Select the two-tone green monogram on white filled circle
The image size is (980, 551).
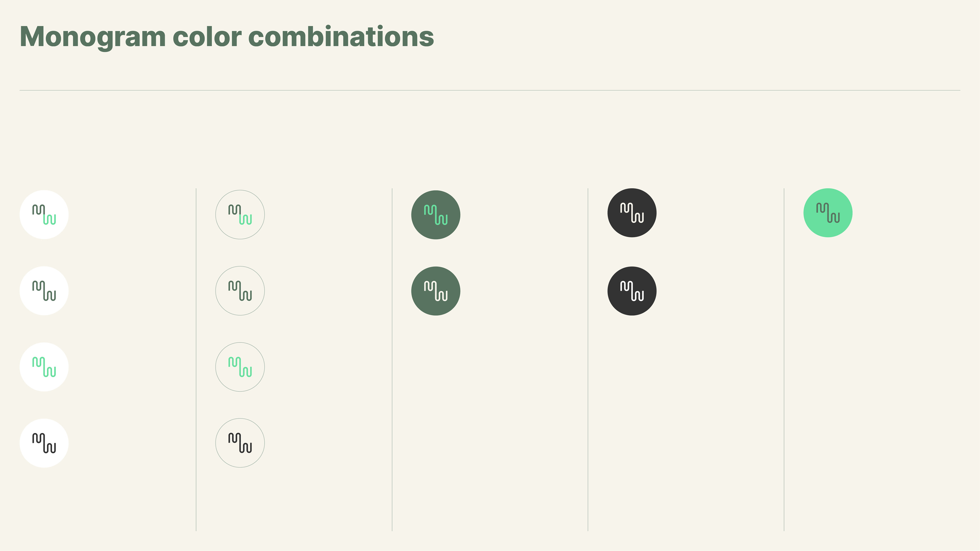[44, 215]
